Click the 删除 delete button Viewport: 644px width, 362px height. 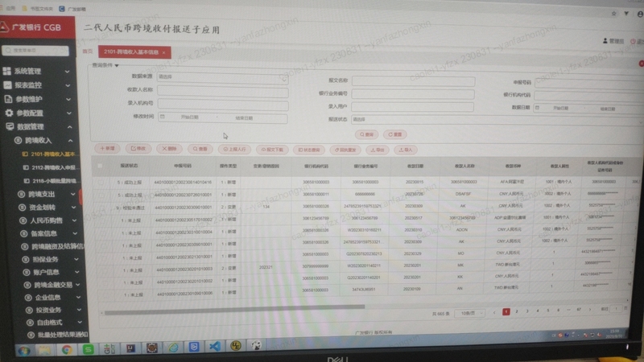click(169, 149)
